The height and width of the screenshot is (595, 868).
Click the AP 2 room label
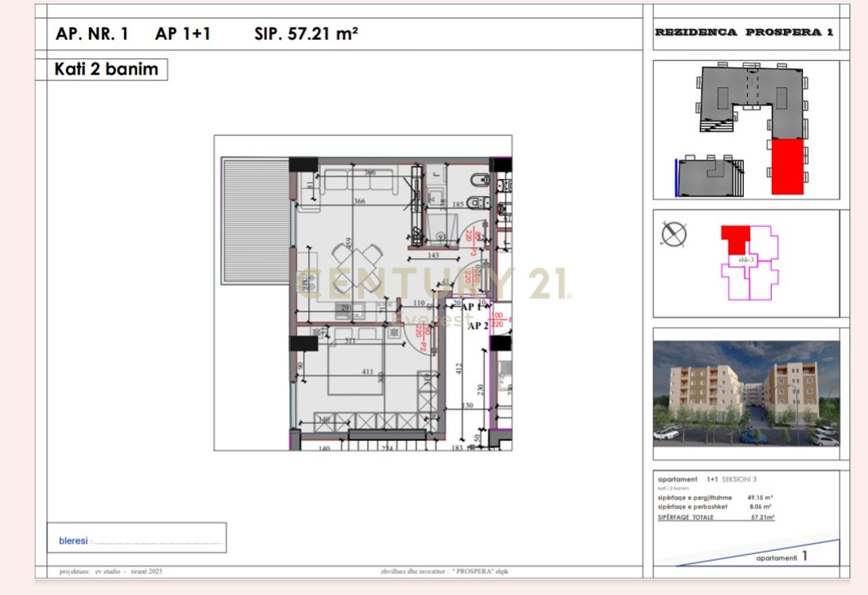(478, 326)
